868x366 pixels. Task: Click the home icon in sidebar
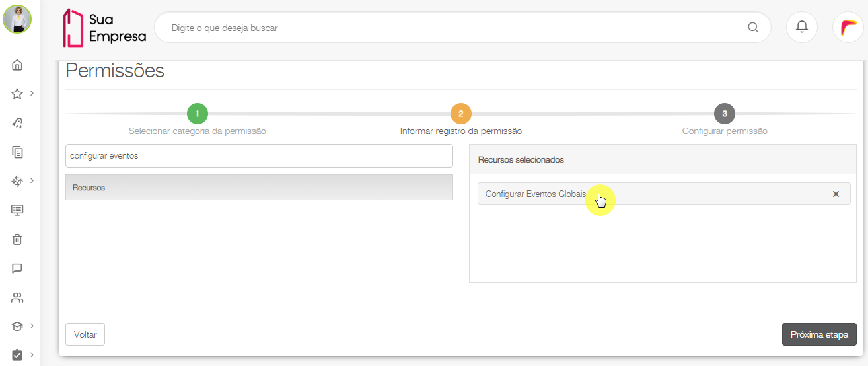pos(17,65)
